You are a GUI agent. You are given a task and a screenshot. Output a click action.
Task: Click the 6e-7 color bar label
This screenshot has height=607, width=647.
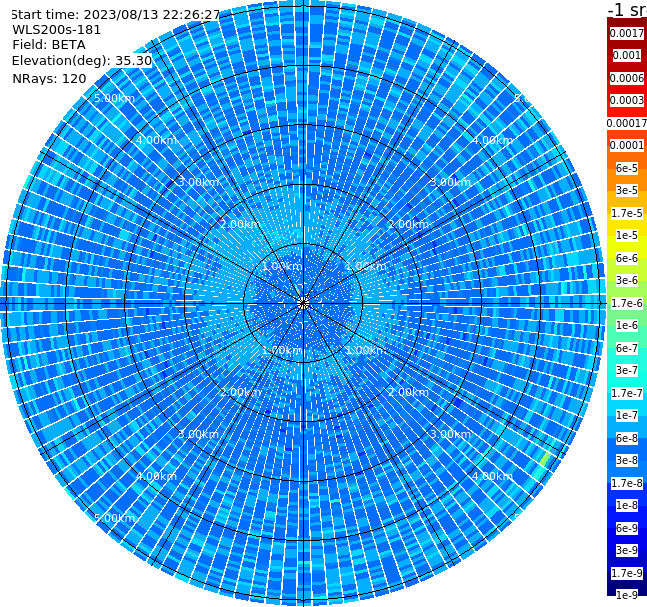coord(627,348)
